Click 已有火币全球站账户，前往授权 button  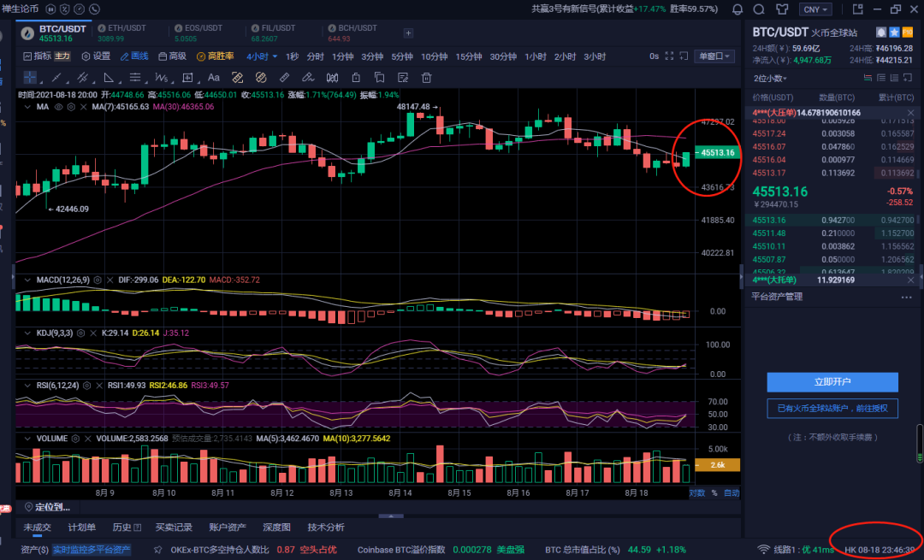pos(832,408)
